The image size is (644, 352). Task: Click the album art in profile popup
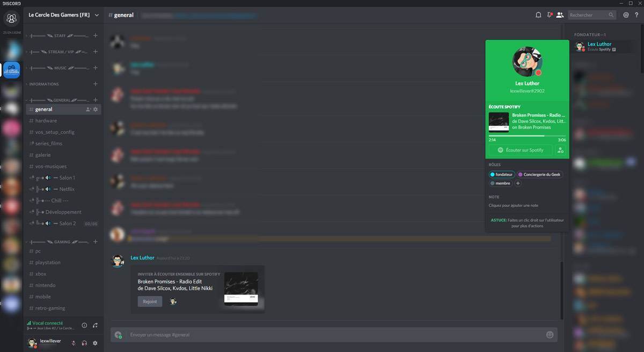coord(499,122)
